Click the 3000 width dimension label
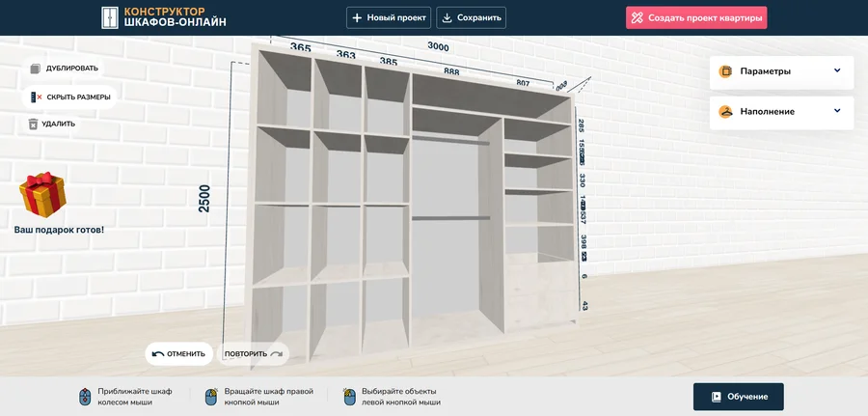The width and height of the screenshot is (868, 416). [x=438, y=46]
